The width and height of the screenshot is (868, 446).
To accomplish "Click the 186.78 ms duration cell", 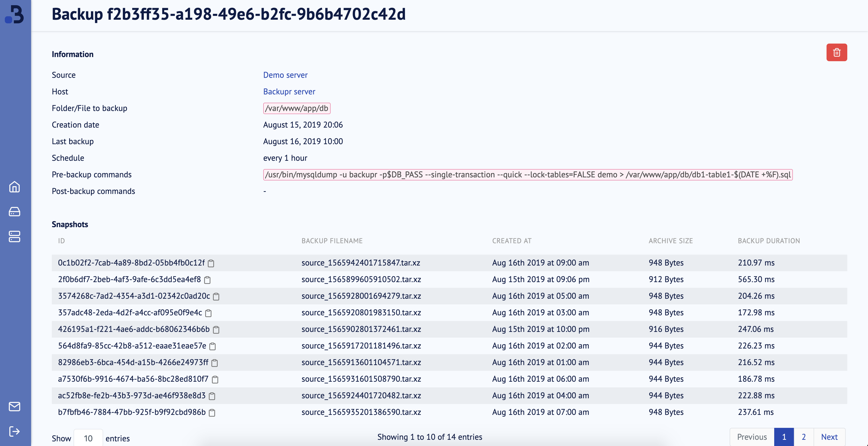I will [x=756, y=379].
